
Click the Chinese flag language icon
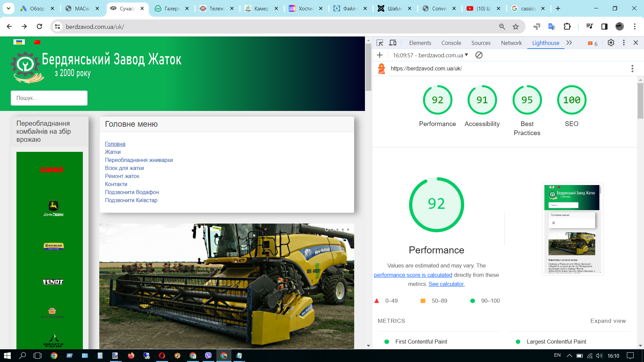37,42
